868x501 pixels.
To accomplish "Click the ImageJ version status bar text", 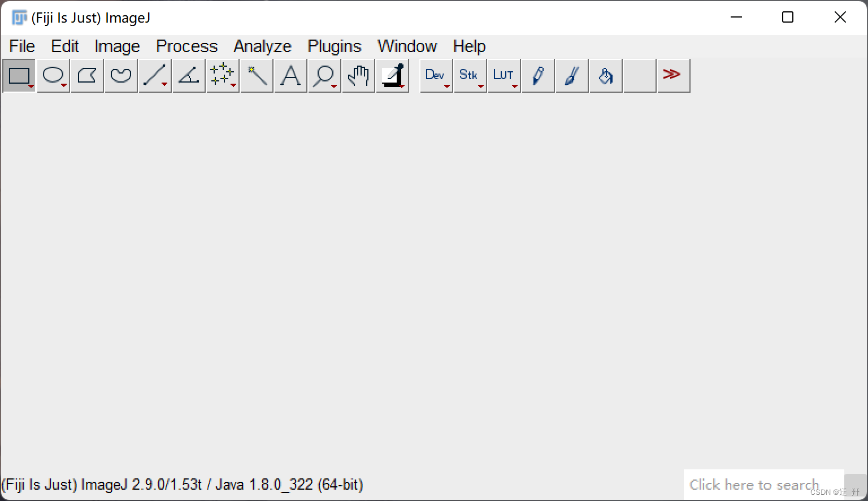I will click(183, 485).
